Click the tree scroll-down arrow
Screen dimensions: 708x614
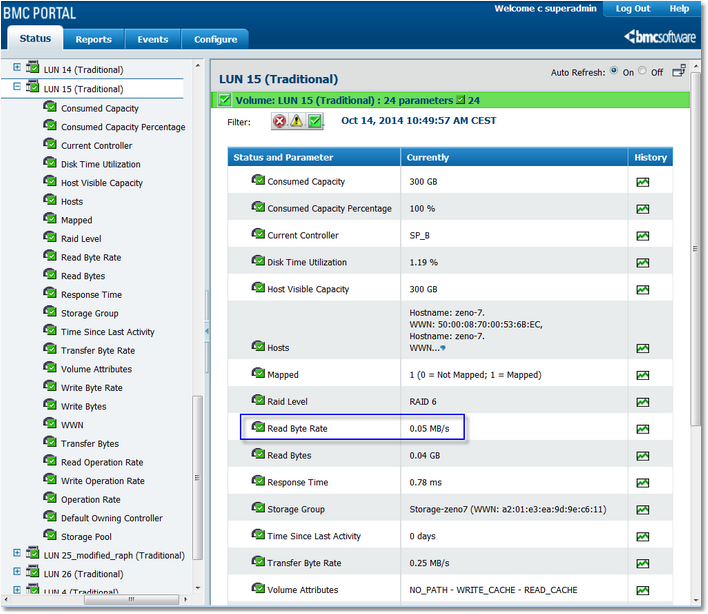pyautogui.click(x=198, y=588)
